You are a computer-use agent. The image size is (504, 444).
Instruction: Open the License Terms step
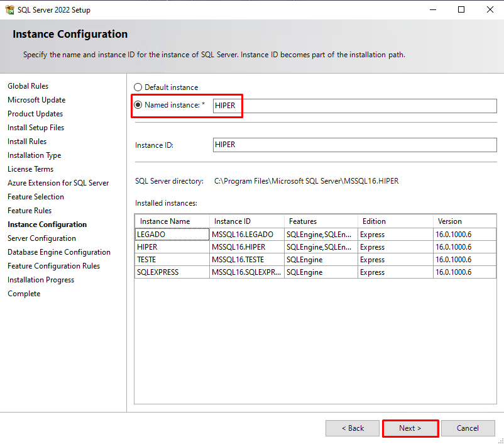tap(30, 169)
